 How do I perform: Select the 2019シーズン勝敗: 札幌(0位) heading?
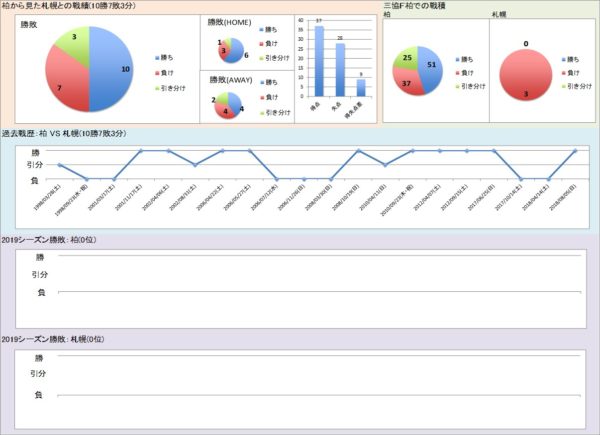coord(53,339)
